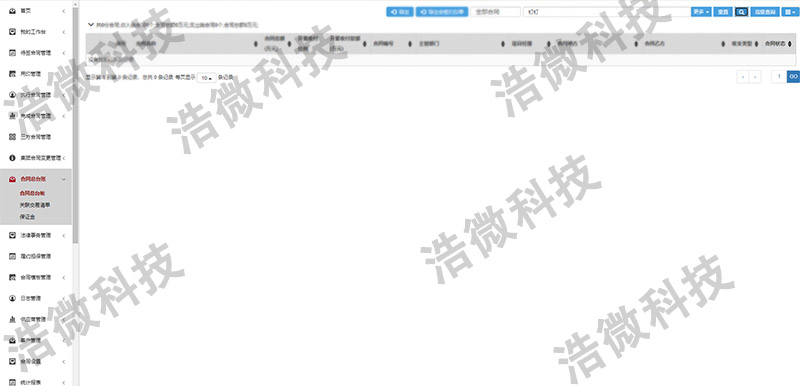The width and height of the screenshot is (800, 386).
Task: Sort table by 主管部门 column arrow
Action: (504, 44)
